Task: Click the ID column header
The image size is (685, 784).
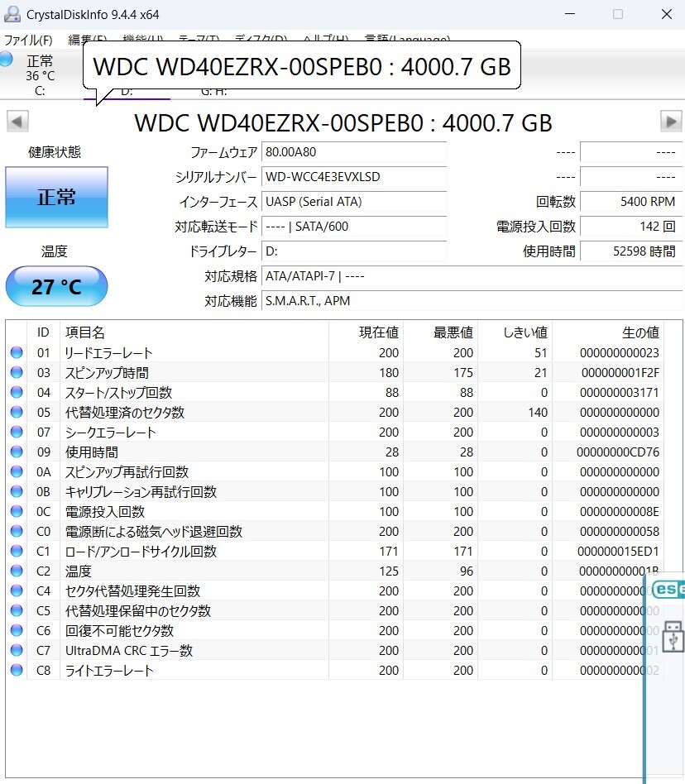Action: (43, 332)
